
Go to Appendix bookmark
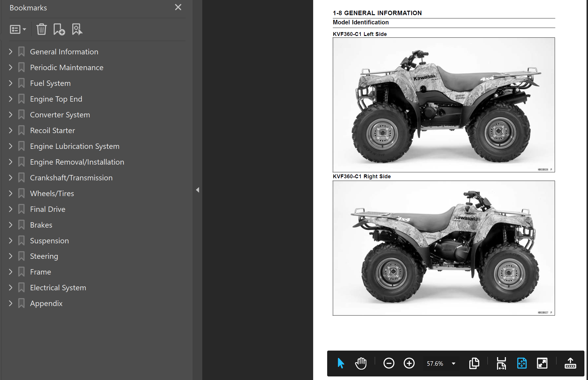click(x=46, y=303)
